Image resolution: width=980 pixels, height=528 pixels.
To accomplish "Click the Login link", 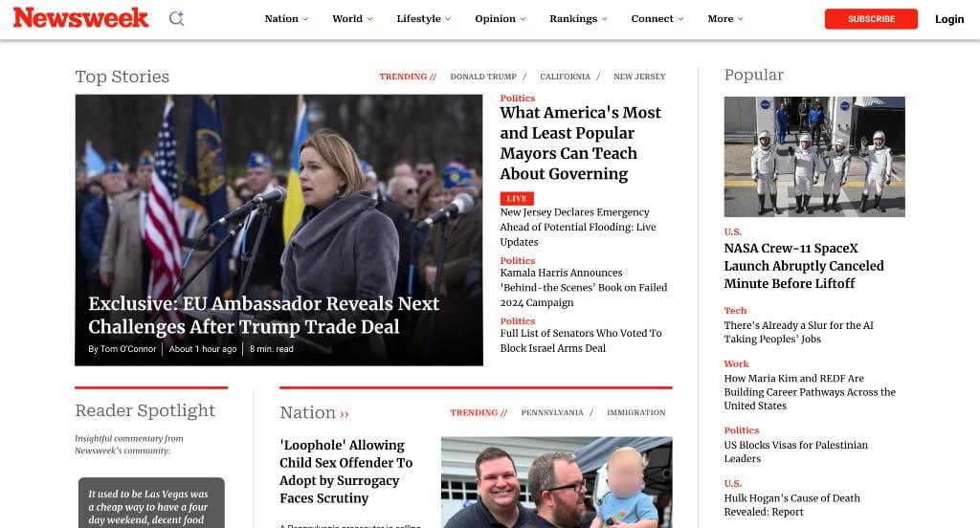I will (x=949, y=19).
